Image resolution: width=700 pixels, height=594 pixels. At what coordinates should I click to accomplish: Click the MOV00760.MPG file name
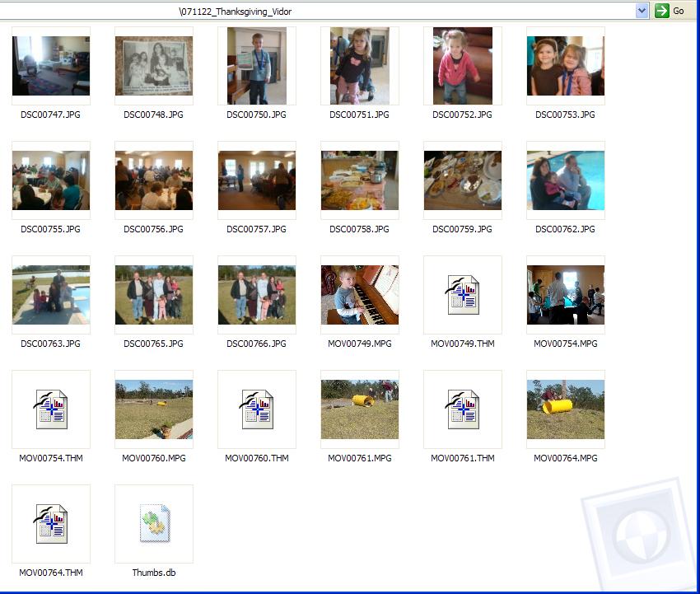click(154, 458)
